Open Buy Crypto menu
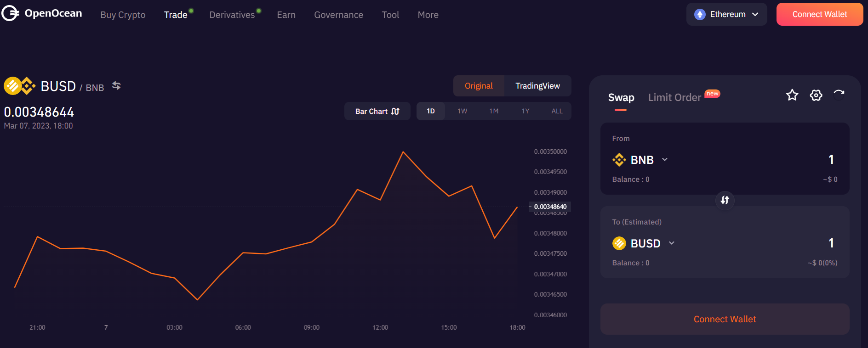The image size is (868, 348). (x=123, y=15)
